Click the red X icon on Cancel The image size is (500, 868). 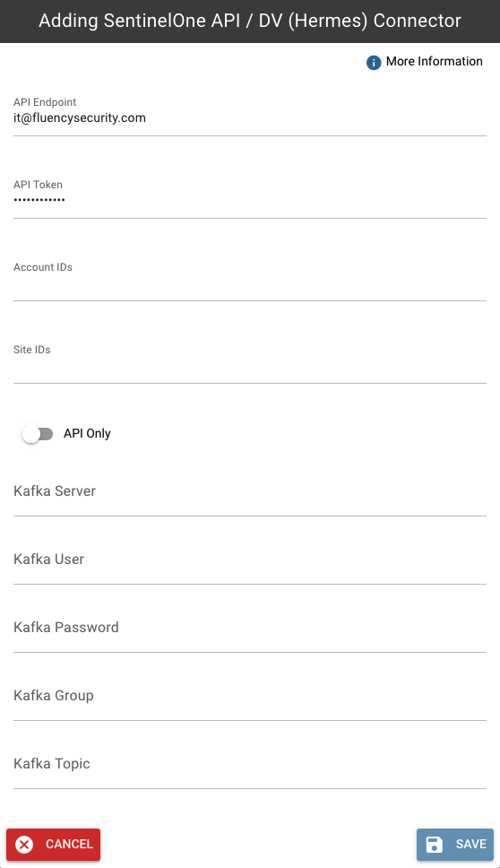(24, 844)
